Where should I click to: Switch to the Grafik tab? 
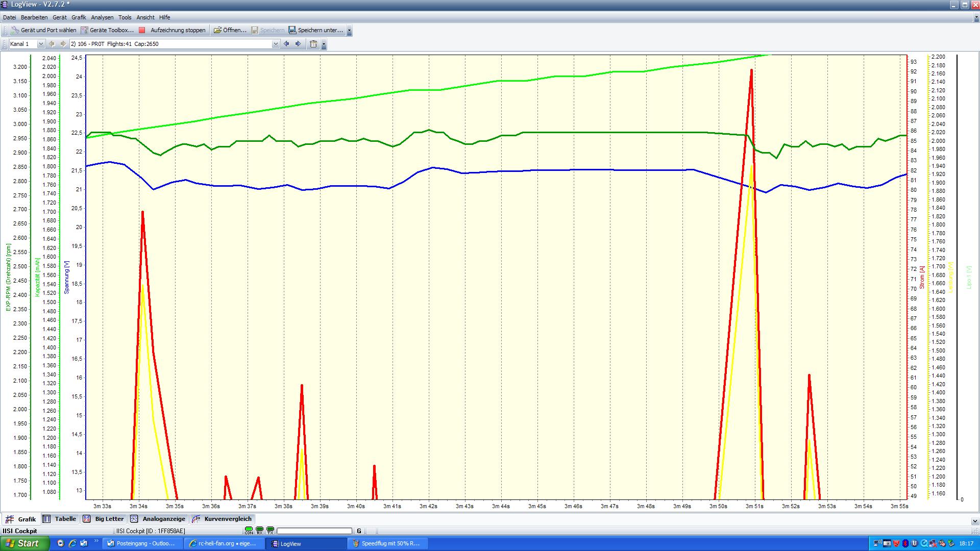pos(21,519)
